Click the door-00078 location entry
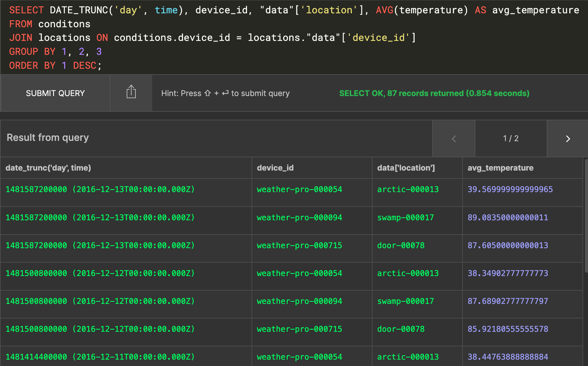The height and width of the screenshot is (366, 588). (x=401, y=245)
